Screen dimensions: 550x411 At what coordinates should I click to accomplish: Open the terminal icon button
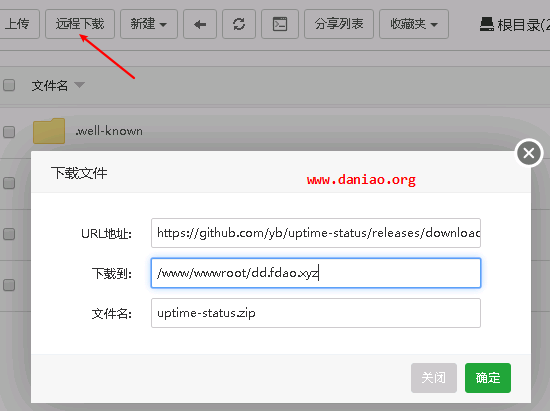click(x=280, y=24)
